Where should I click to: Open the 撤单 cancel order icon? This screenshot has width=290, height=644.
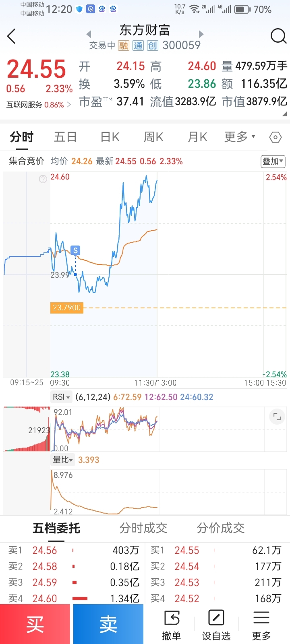pyautogui.click(x=172, y=625)
